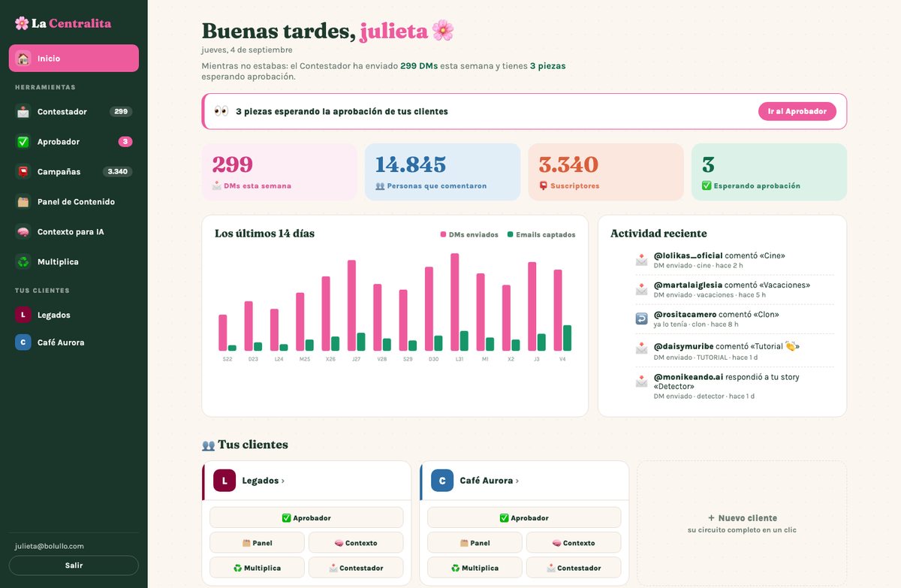
Task: Click the La Centralita flower logo
Action: click(21, 23)
